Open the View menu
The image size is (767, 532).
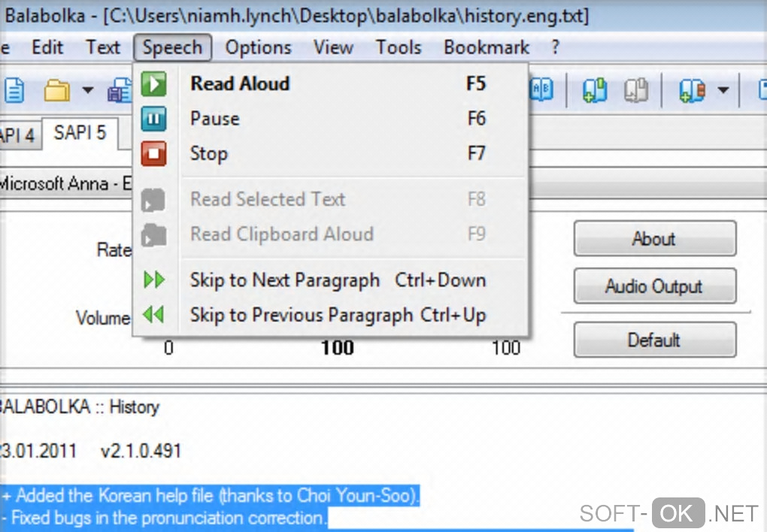point(333,47)
